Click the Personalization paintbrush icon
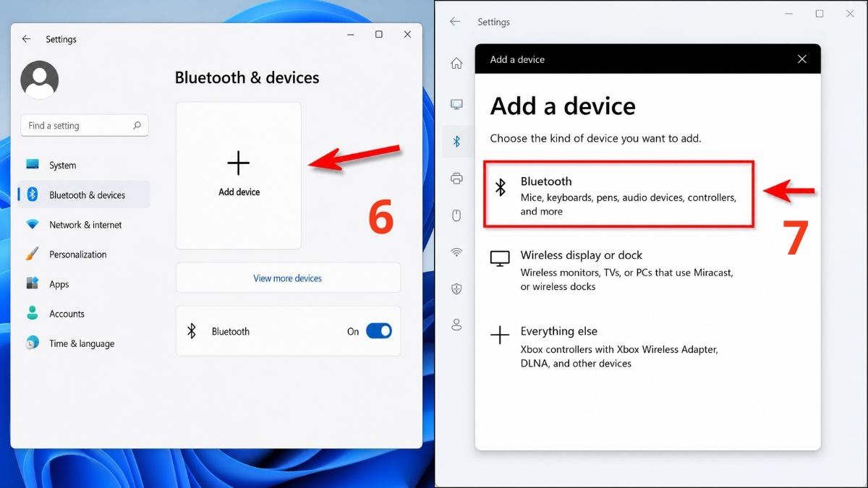 [33, 254]
